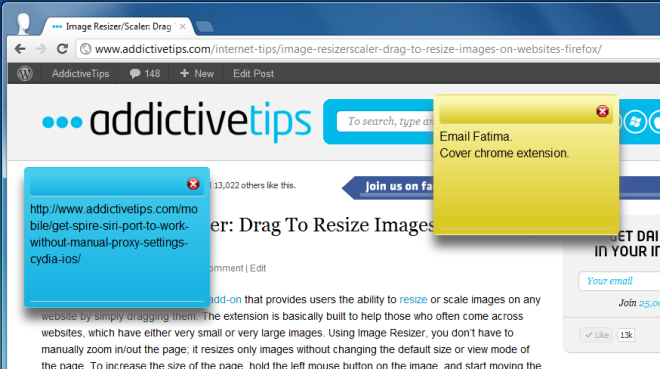Reload the page with the refresh icon
Viewport: 660px width, 369px height.
tap(62, 49)
